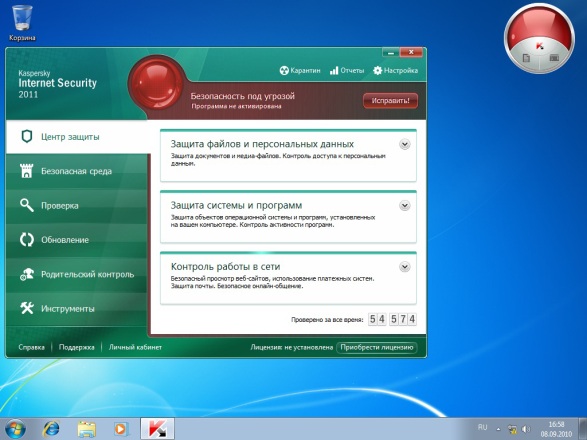Open the Инструменты tab
The height and width of the screenshot is (440, 587).
[x=77, y=309]
